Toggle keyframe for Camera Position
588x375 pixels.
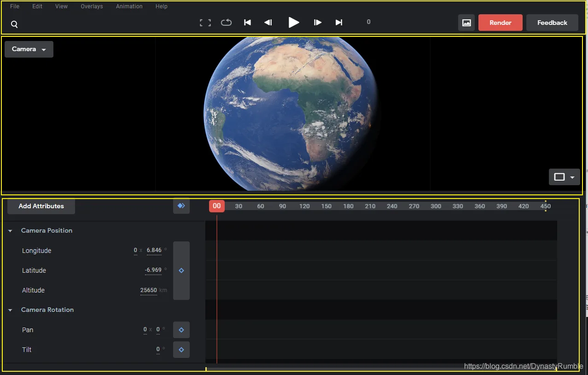pos(181,270)
